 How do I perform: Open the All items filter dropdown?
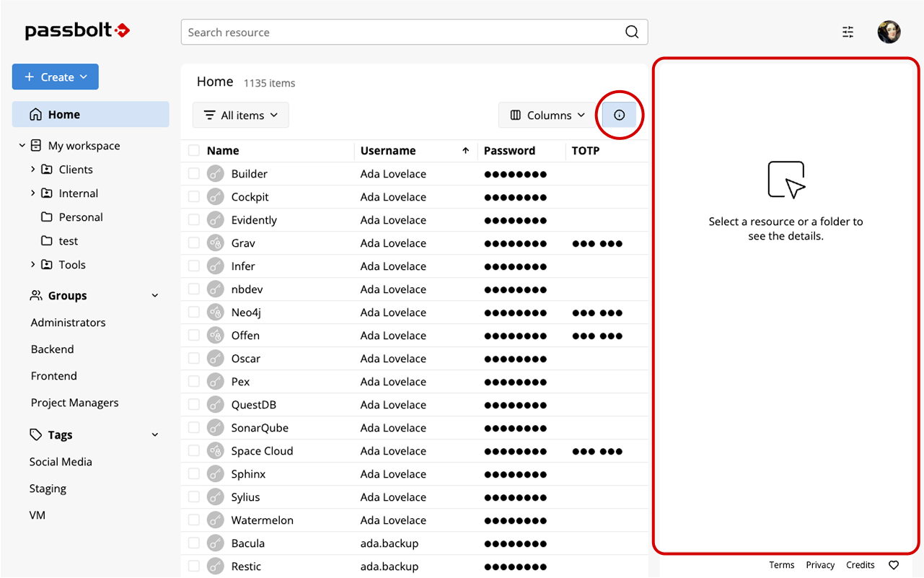pos(241,115)
